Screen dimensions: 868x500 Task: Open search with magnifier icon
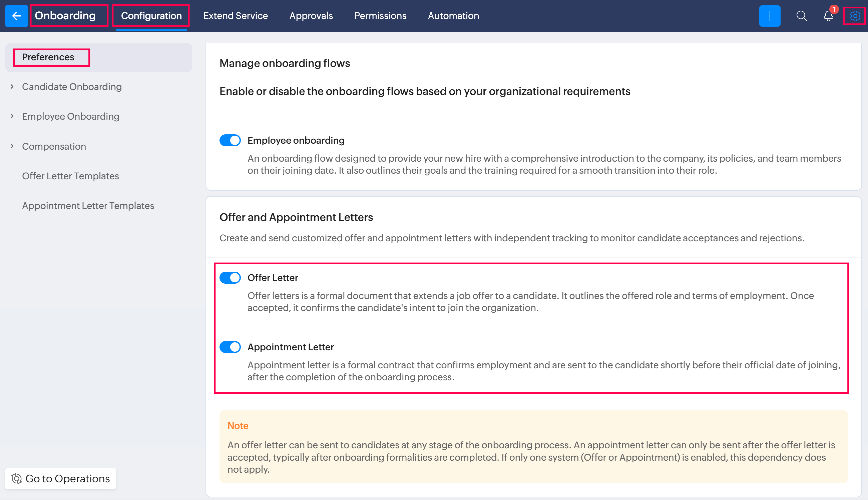point(801,16)
